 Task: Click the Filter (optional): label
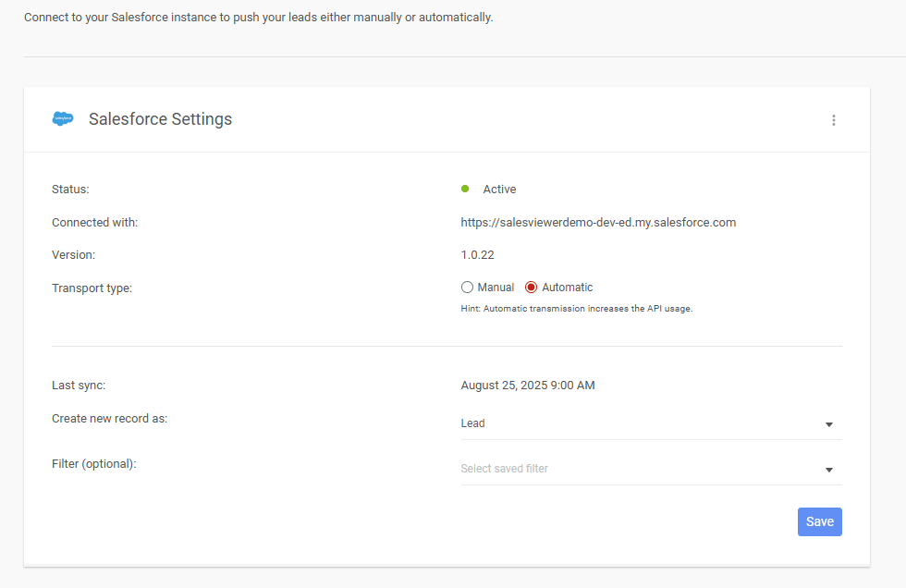pyautogui.click(x=94, y=464)
